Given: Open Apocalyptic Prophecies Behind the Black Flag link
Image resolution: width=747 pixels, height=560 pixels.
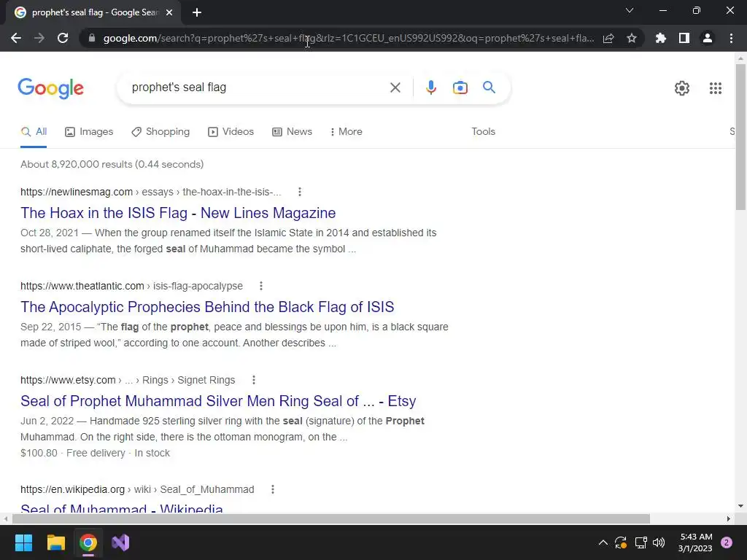Looking at the screenshot, I should click(207, 307).
